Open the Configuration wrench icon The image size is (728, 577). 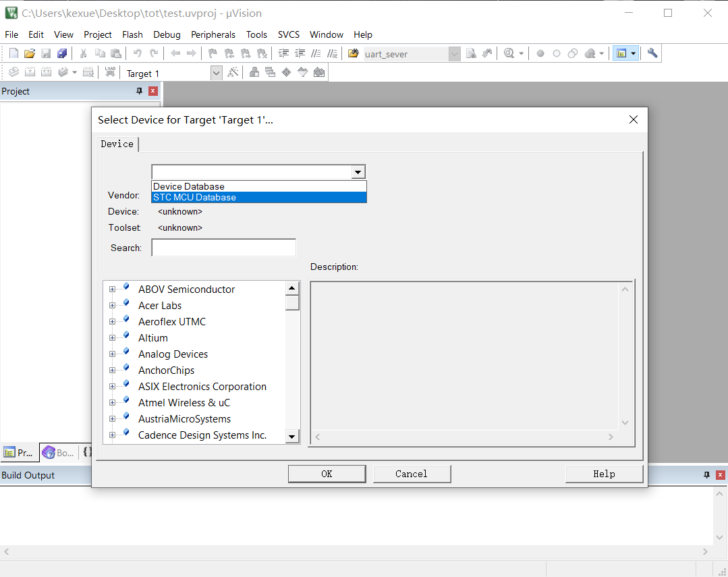coord(652,53)
